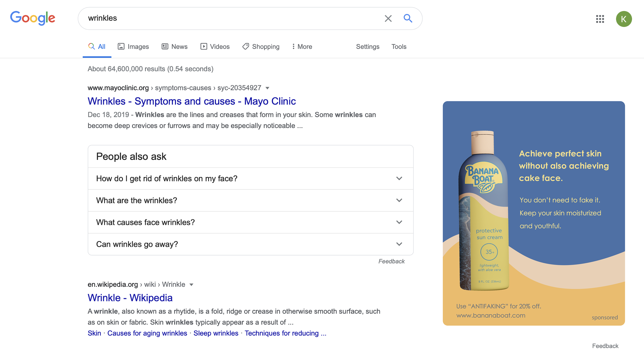Follow the 'Sleep wrinkles' sitelink
644x354 pixels.
216,333
